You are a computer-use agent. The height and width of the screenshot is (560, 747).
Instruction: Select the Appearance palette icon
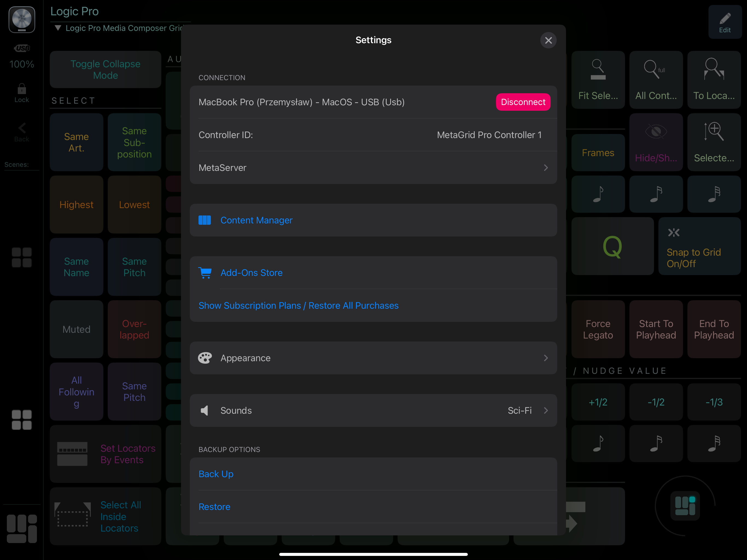(x=205, y=358)
